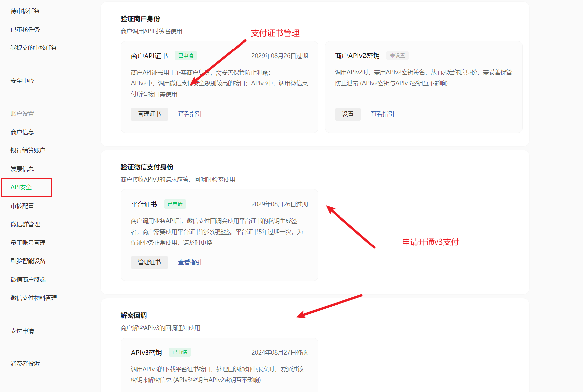This screenshot has height=392, width=583.
Task: Select 商户信息 in the sidebar
Action: (x=22, y=132)
